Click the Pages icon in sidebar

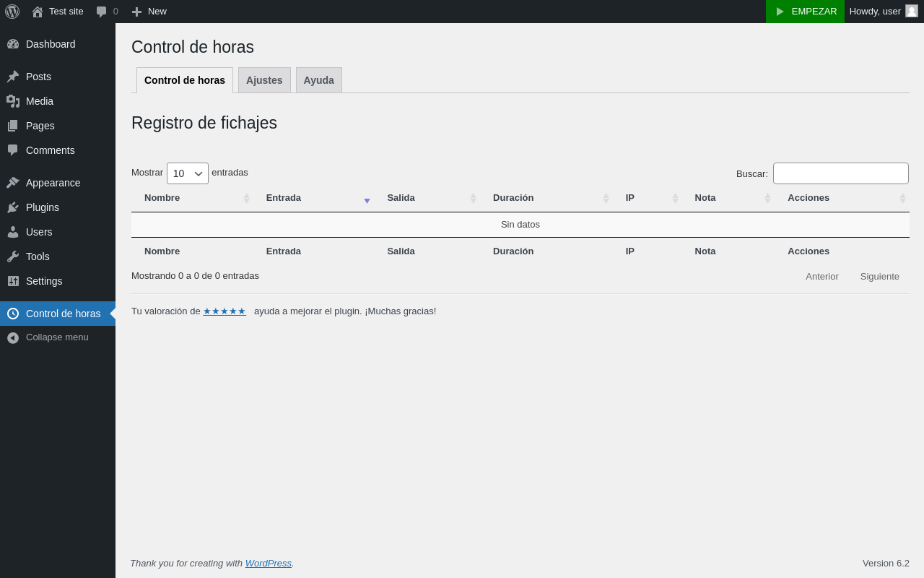(x=13, y=126)
